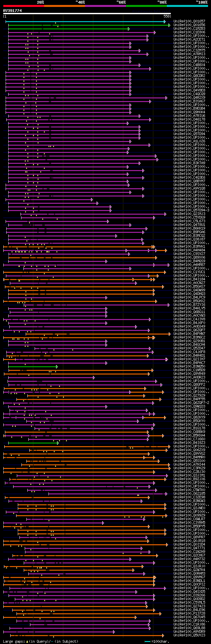Click hit label UniRef100_C4B8X4
Screen dimensions: 211x644
[189, 65]
